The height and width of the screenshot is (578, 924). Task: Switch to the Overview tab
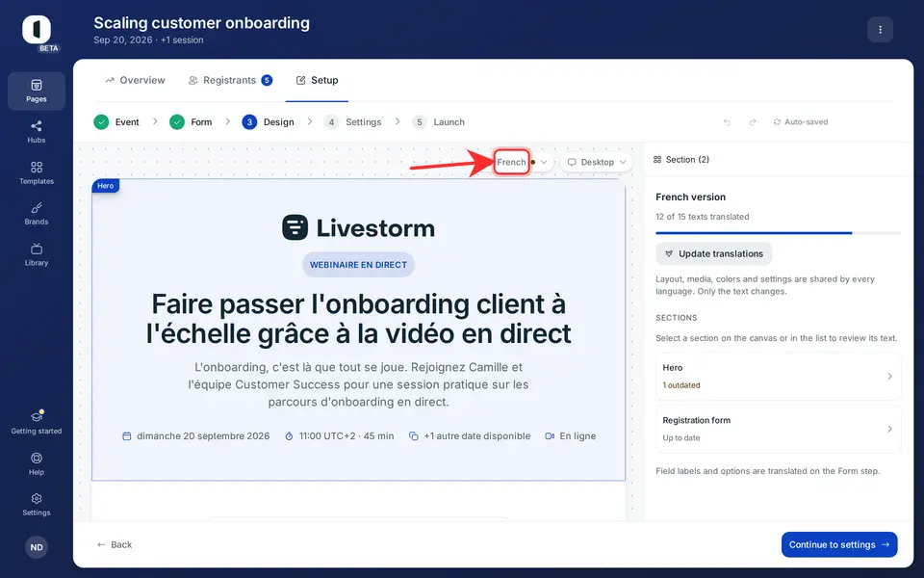point(135,80)
